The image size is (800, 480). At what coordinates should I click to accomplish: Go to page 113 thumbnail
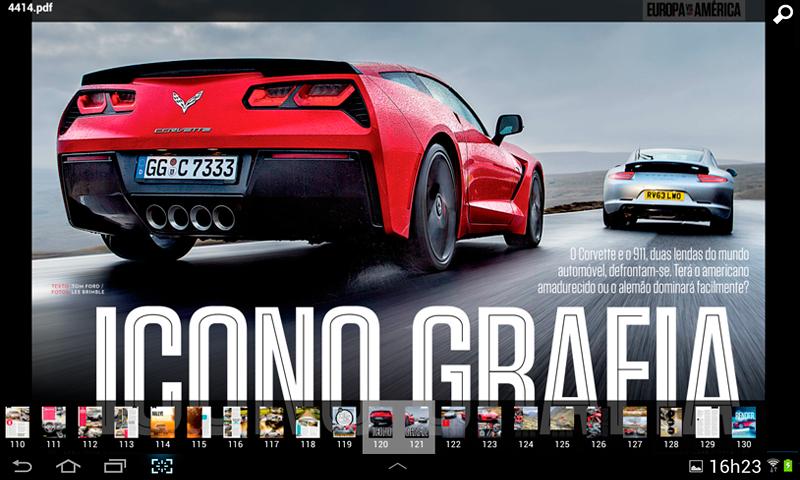pyautogui.click(x=126, y=422)
